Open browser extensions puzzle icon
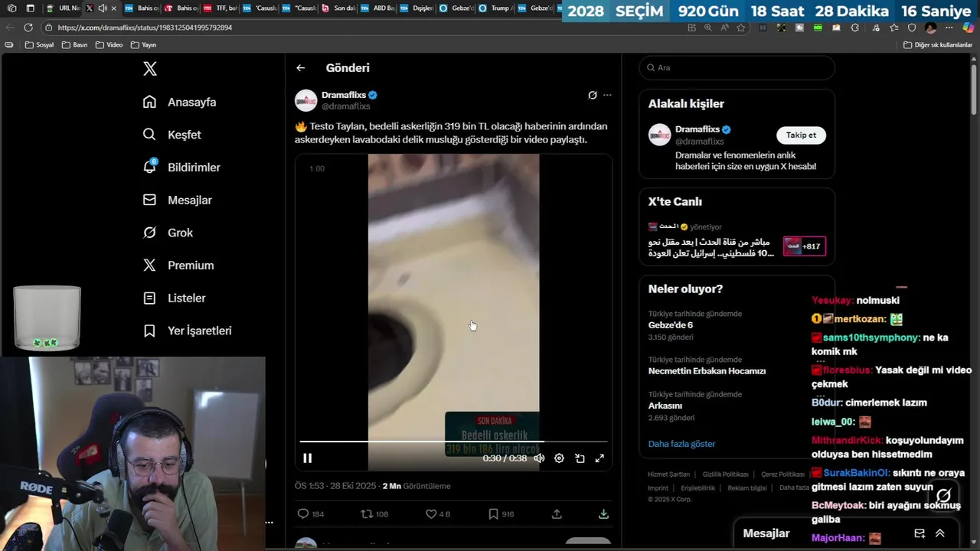 click(855, 28)
